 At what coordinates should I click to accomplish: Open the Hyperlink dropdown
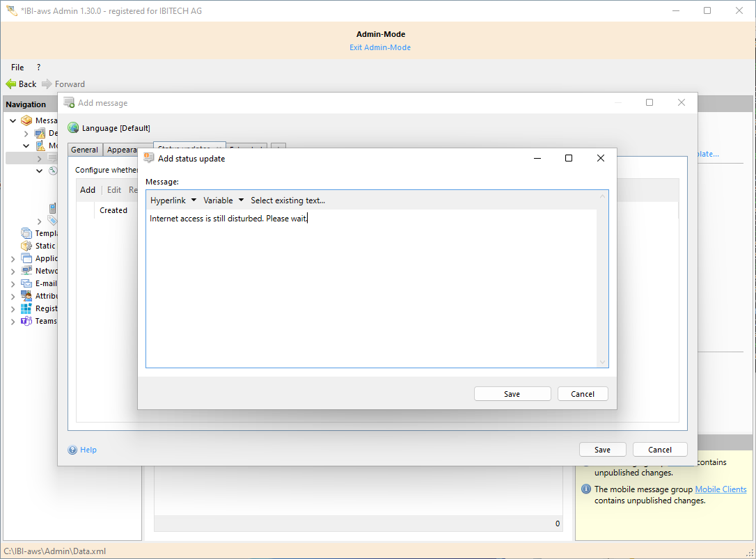coord(173,200)
